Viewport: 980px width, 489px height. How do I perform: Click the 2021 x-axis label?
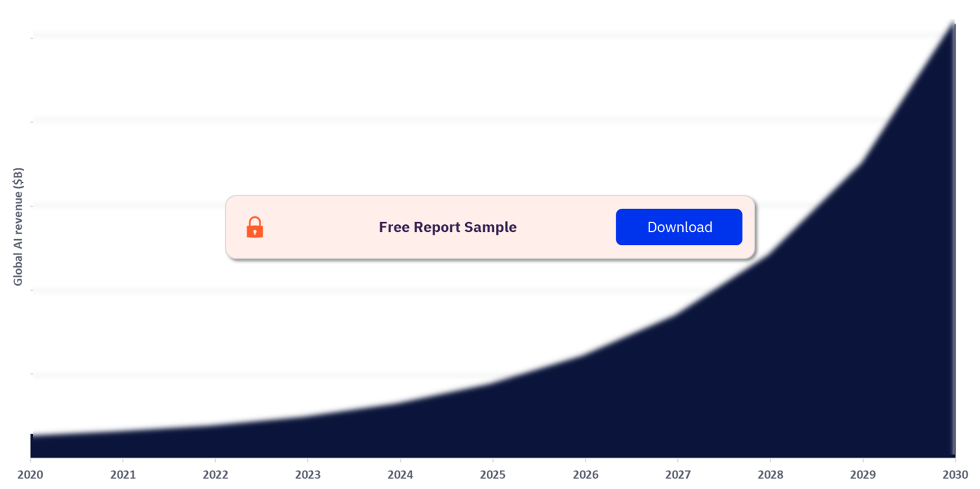[123, 474]
